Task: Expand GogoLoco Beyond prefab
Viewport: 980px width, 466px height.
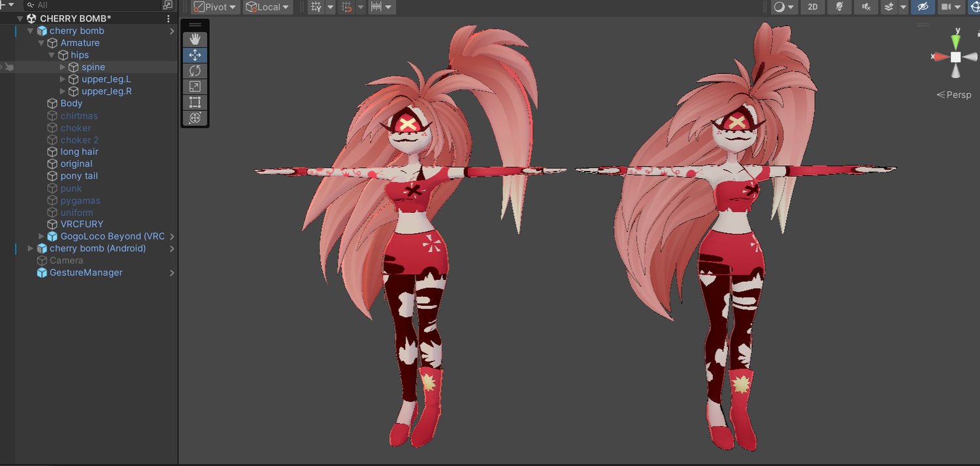Action: click(x=41, y=236)
